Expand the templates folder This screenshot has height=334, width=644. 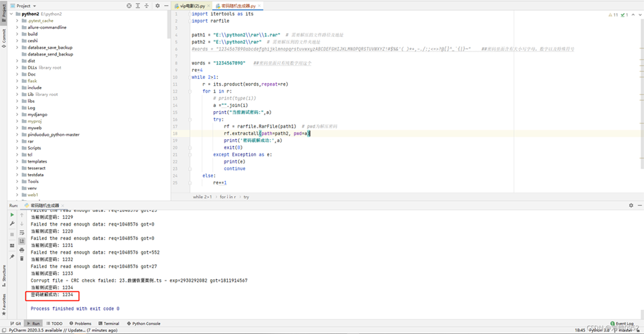[17, 161]
